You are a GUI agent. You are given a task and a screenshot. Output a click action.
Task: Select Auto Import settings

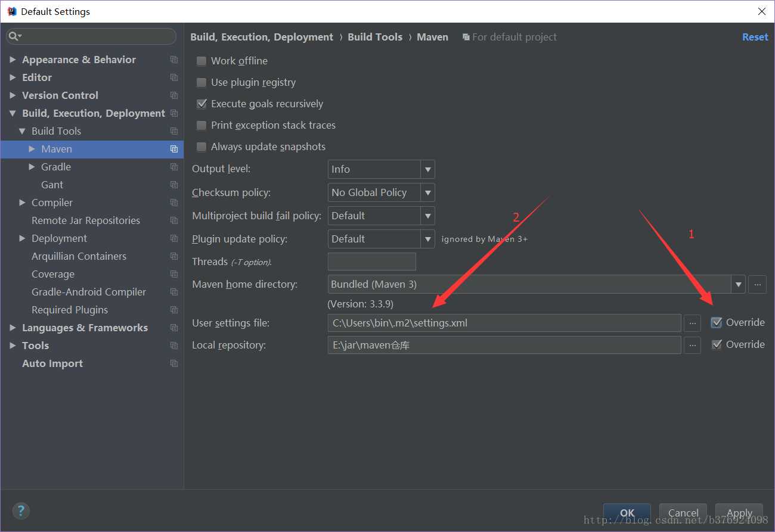(x=52, y=363)
